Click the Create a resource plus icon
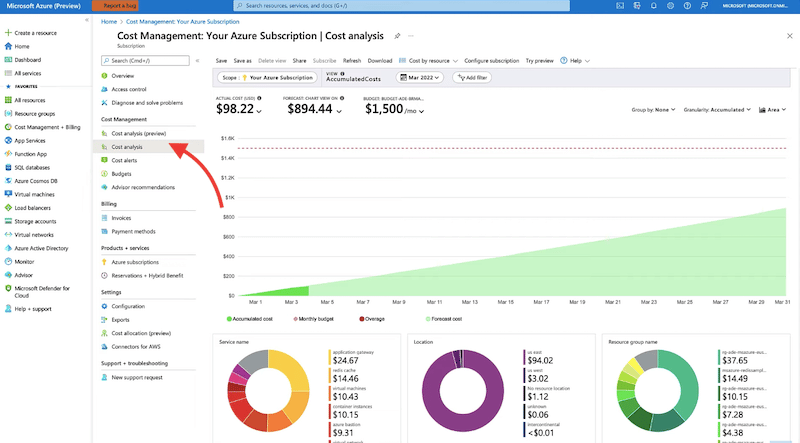The width and height of the screenshot is (800, 443). [x=8, y=33]
